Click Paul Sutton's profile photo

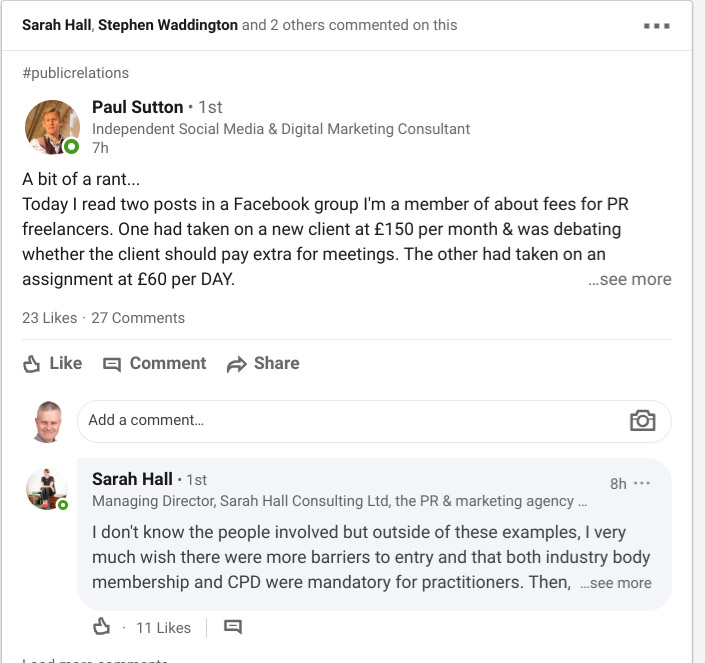click(52, 126)
